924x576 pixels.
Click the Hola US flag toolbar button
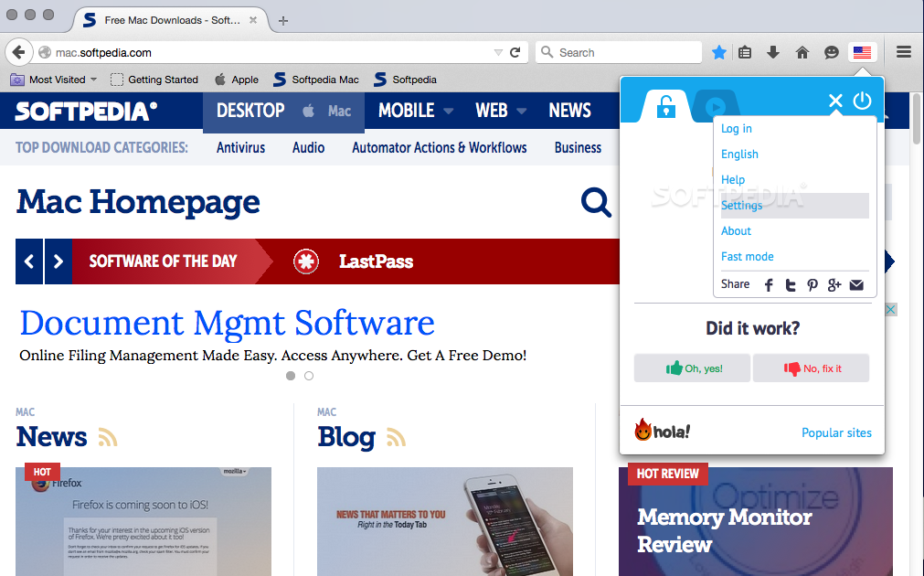(862, 52)
